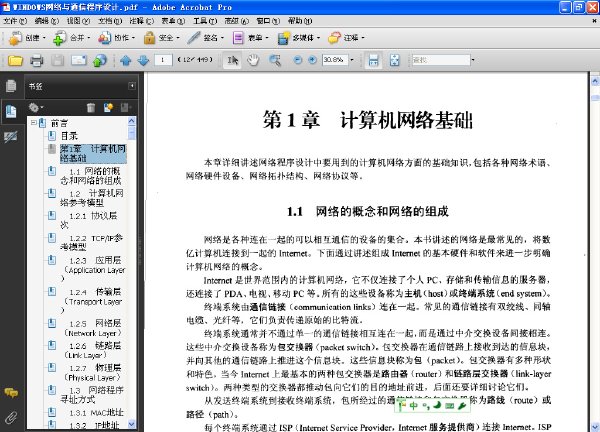Image resolution: width=600 pixels, height=432 pixels.
Task: Click the Print icon
Action: pyautogui.click(x=37, y=60)
